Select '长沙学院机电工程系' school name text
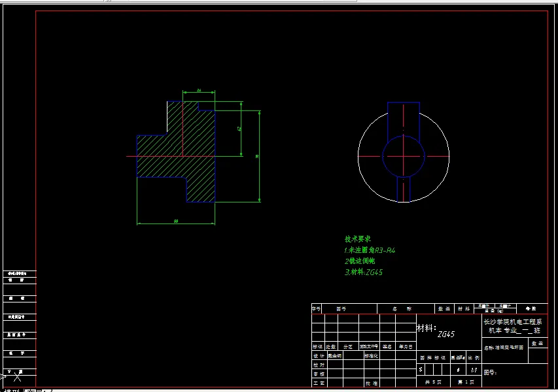This screenshot has width=558, height=392. 512,322
